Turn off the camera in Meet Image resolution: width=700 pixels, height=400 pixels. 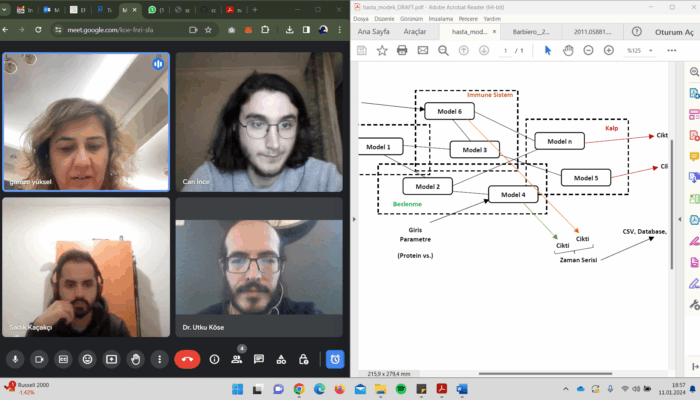(x=40, y=359)
